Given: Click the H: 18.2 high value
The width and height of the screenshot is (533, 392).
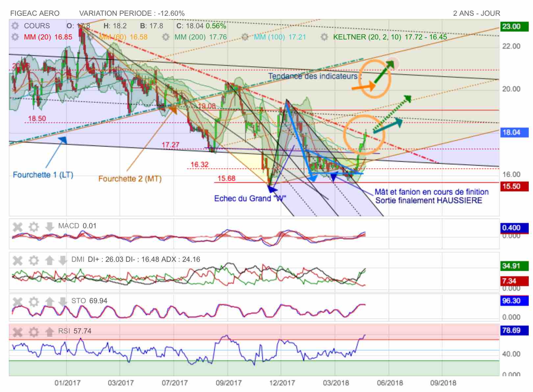Looking at the screenshot, I should [x=115, y=26].
